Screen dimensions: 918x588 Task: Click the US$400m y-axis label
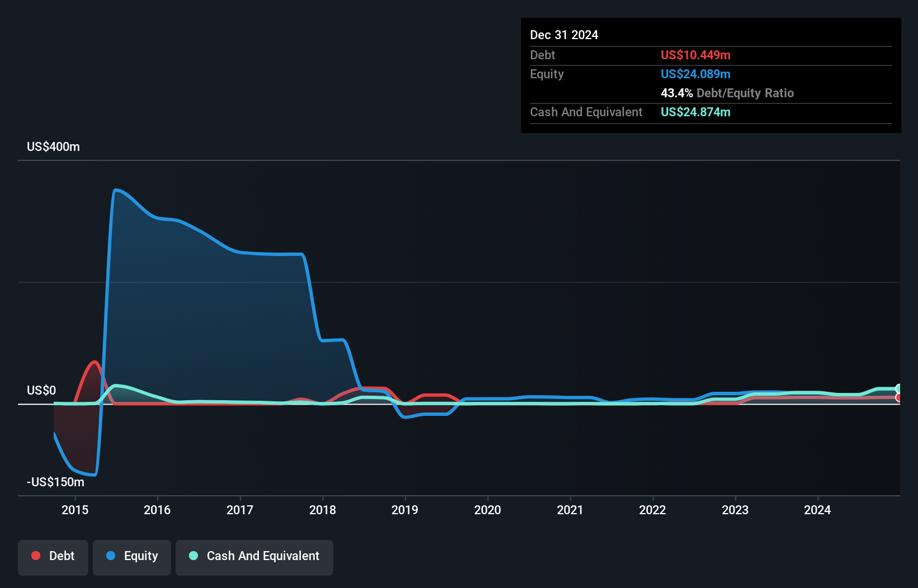pyautogui.click(x=54, y=146)
